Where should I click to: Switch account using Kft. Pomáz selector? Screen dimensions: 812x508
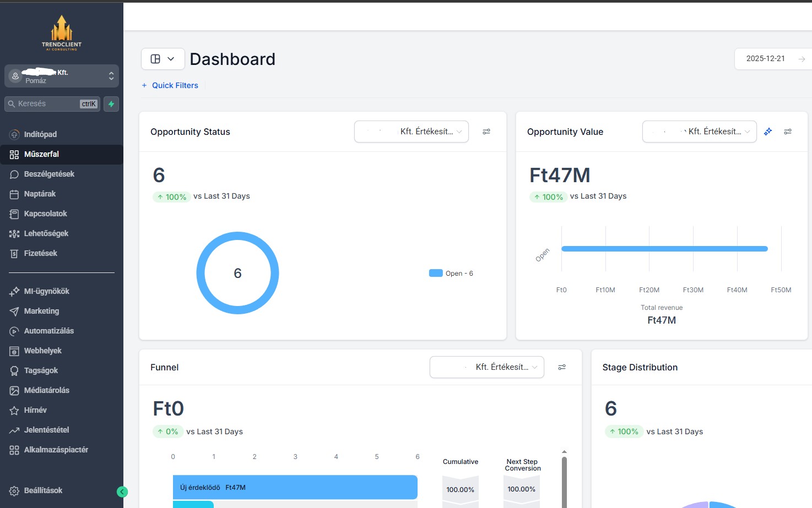click(x=62, y=76)
